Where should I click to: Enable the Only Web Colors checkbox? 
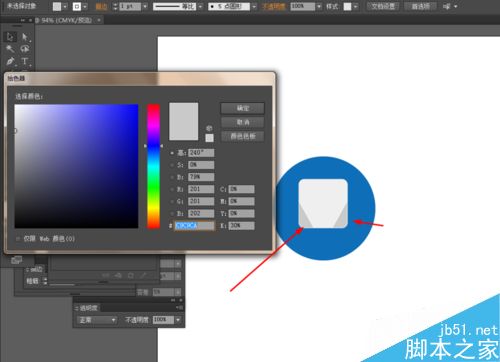point(18,239)
